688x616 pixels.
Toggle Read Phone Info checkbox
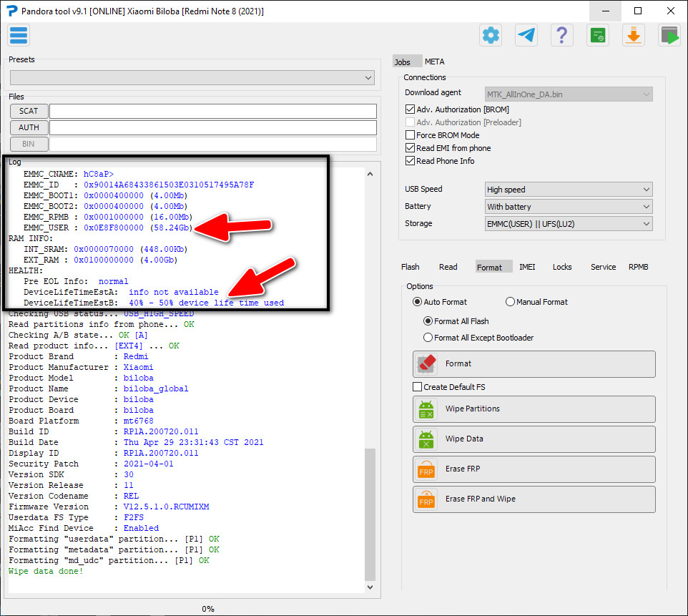click(x=410, y=161)
